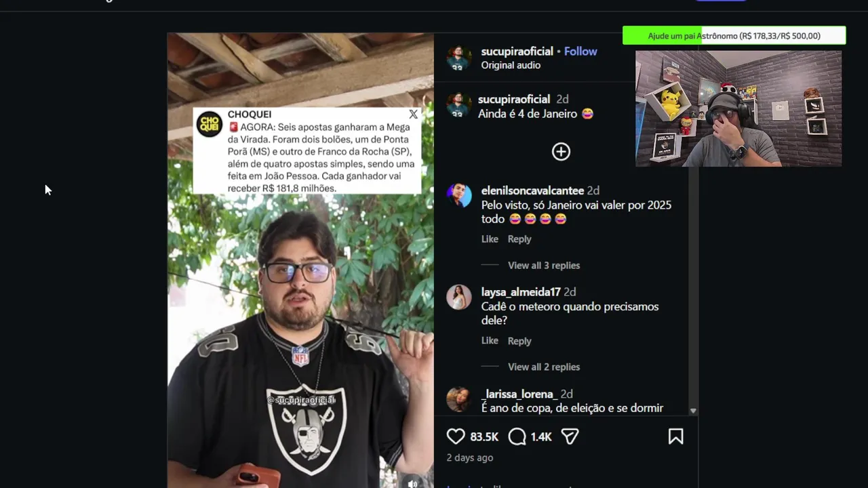This screenshot has height=488, width=868.
Task: Open sucupiraoficial profile picture in header
Action: (459, 58)
